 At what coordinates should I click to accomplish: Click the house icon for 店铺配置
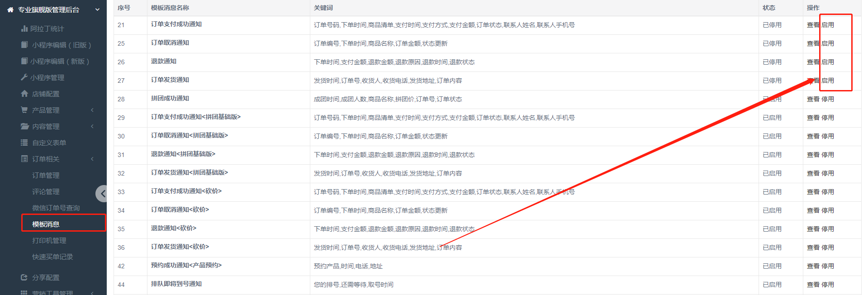coord(24,94)
